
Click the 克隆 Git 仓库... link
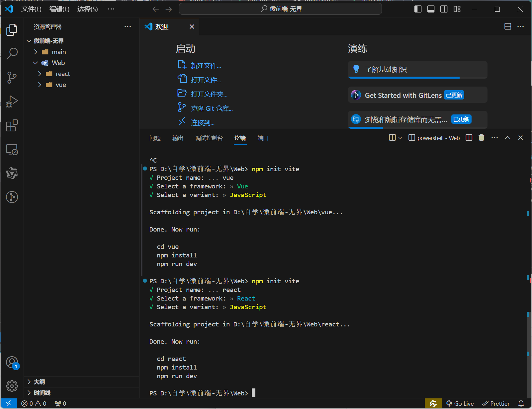[x=212, y=108]
